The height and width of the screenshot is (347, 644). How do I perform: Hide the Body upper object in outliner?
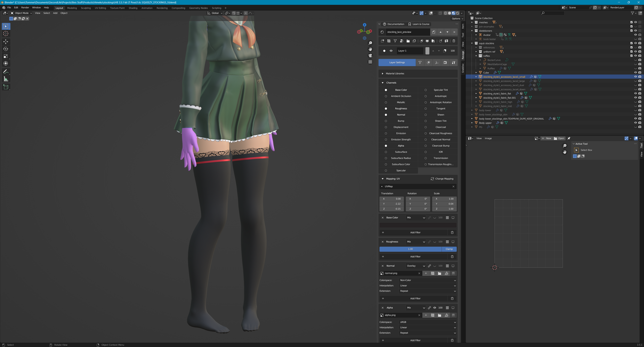click(x=635, y=123)
